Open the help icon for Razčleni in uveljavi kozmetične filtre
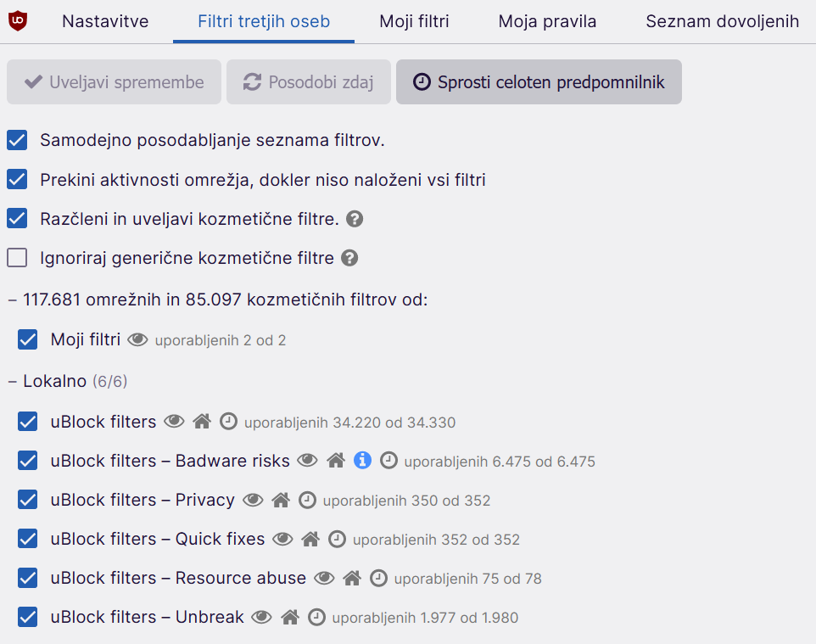 (355, 219)
